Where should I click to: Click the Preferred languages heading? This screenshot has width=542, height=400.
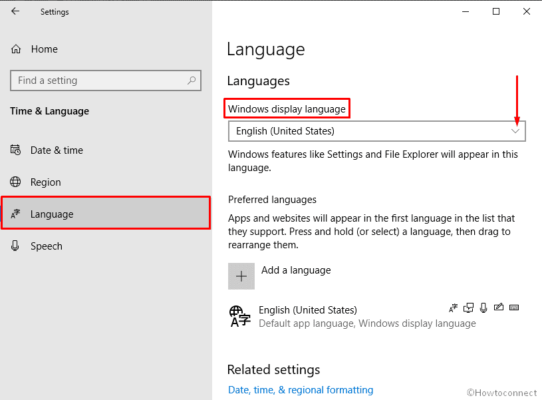click(x=272, y=199)
